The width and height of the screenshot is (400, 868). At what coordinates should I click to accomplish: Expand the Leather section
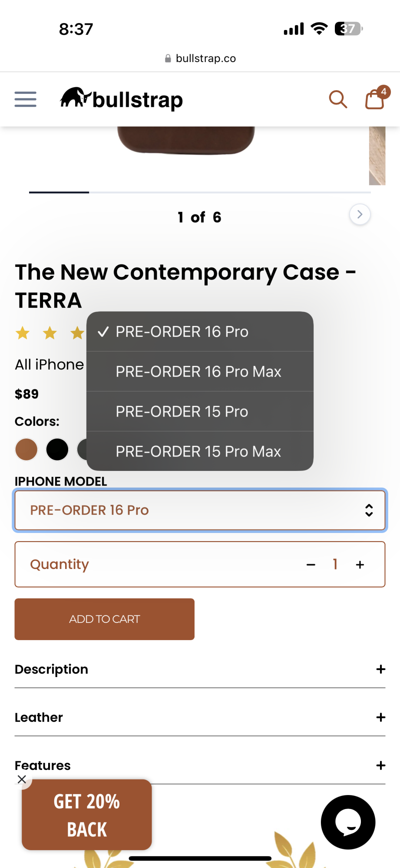pyautogui.click(x=380, y=717)
